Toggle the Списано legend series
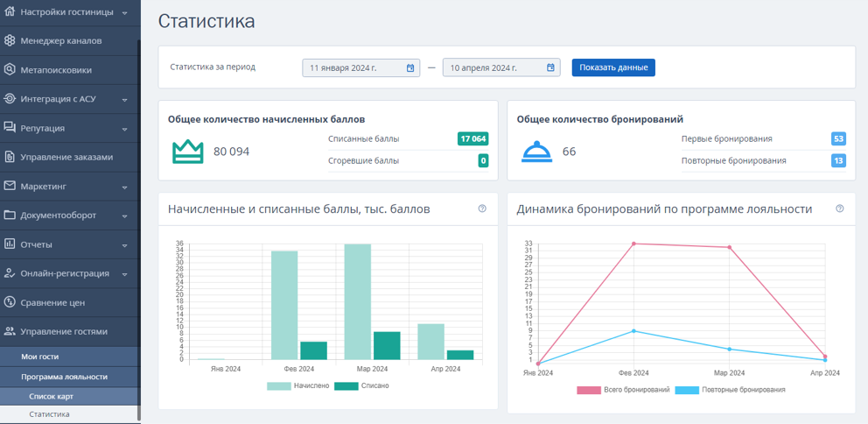Screen dimensions: 868x424 [361, 385]
